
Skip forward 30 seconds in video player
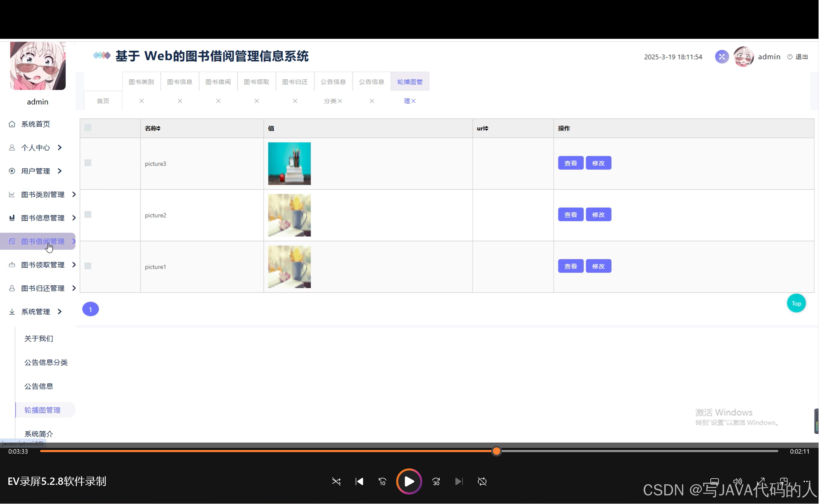pos(436,481)
